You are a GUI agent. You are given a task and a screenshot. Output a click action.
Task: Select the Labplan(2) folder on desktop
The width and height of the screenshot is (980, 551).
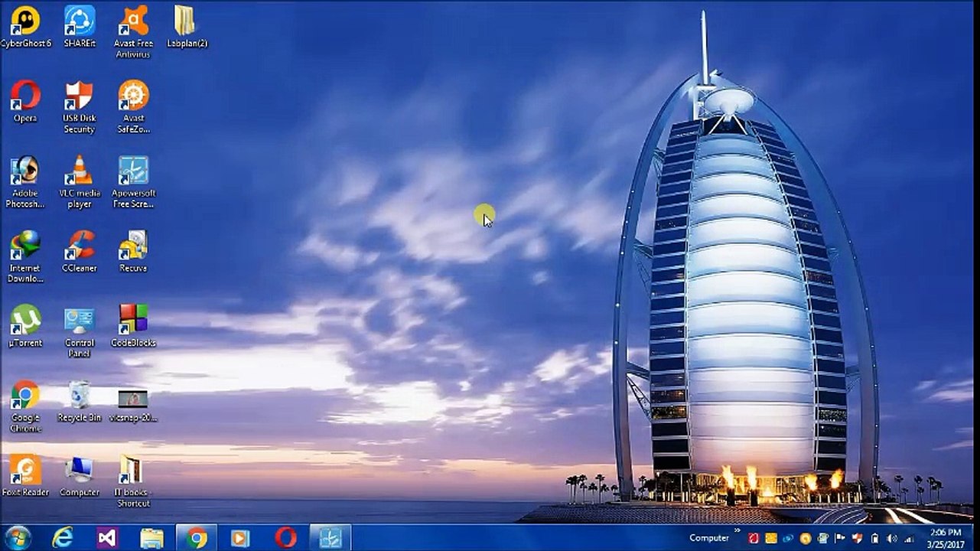pyautogui.click(x=187, y=27)
